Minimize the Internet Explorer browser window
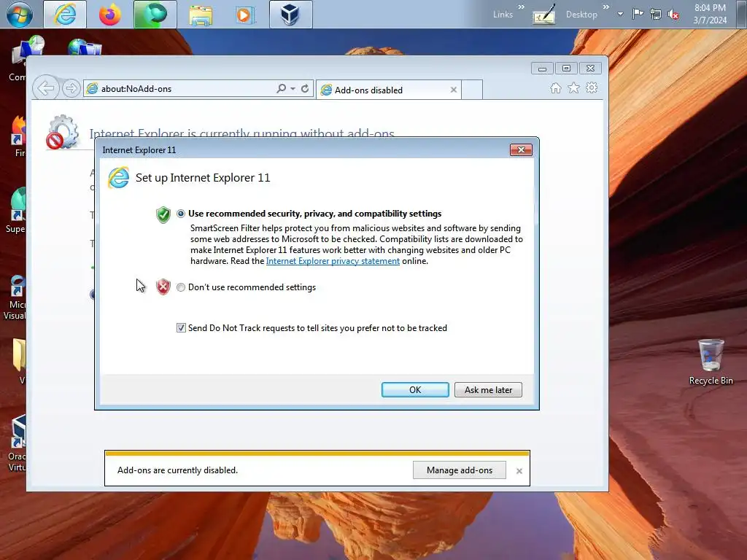 (542, 69)
